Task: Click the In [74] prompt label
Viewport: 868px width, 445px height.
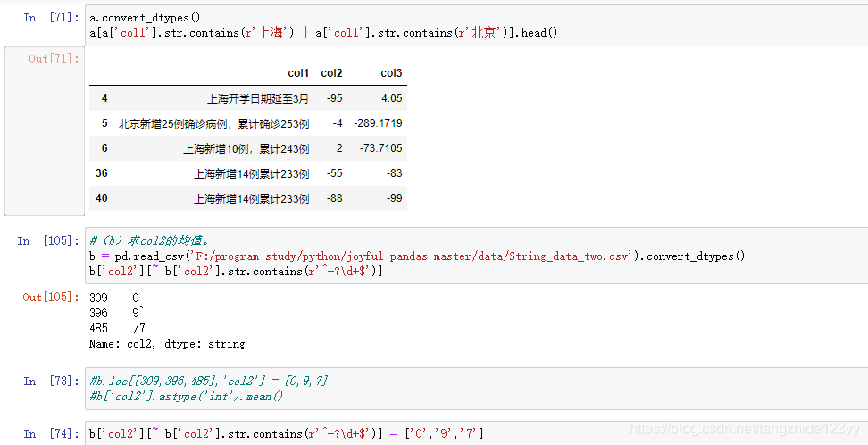Action: click(52, 434)
